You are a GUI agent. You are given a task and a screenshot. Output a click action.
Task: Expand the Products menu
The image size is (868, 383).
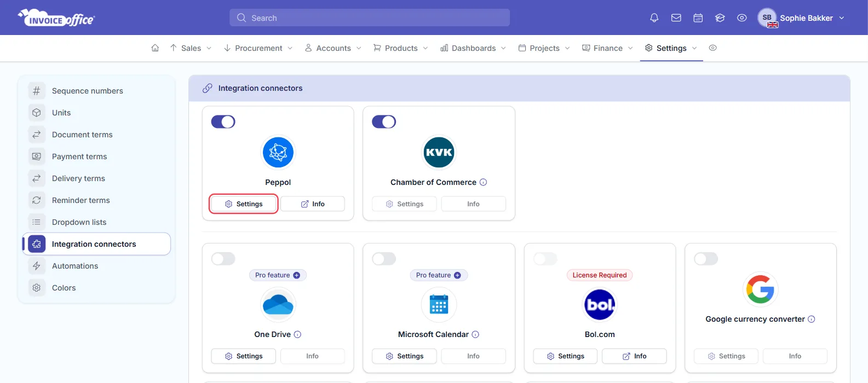(x=401, y=48)
